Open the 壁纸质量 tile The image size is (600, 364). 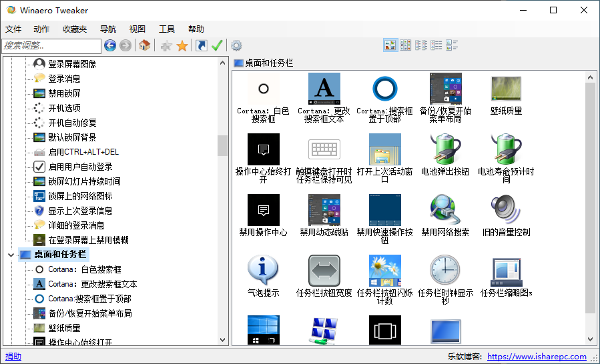click(506, 94)
